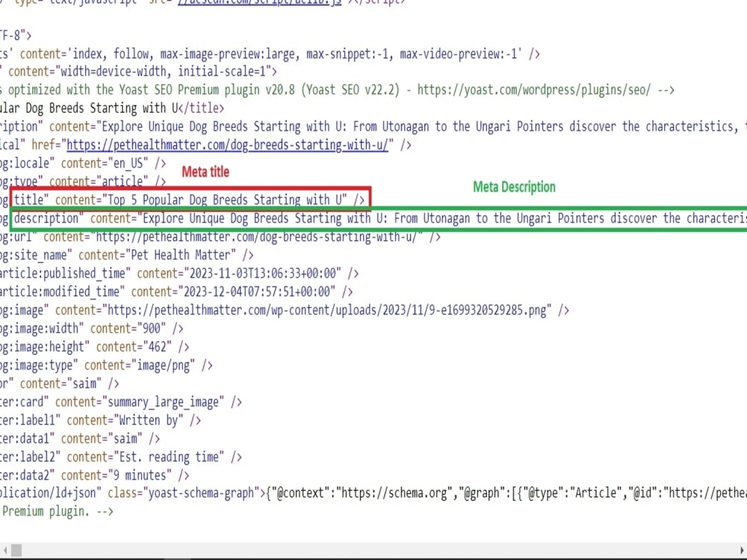
Task: Click the title tag line ending "Starting with U"
Action: (112, 108)
